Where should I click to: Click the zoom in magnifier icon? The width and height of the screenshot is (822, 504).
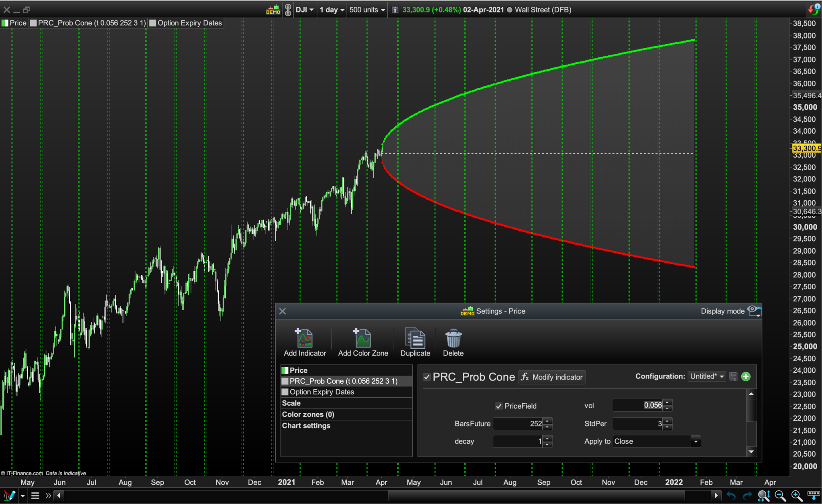click(796, 496)
